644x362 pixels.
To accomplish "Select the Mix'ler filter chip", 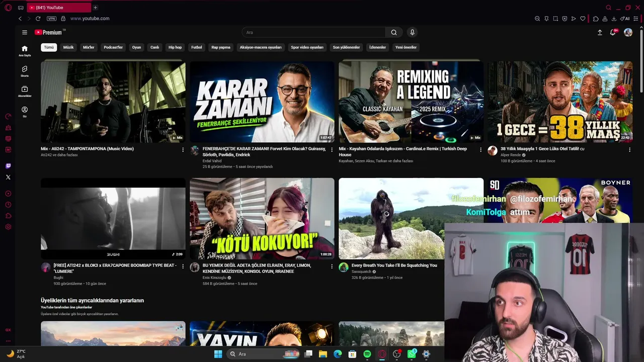I will pyautogui.click(x=89, y=47).
